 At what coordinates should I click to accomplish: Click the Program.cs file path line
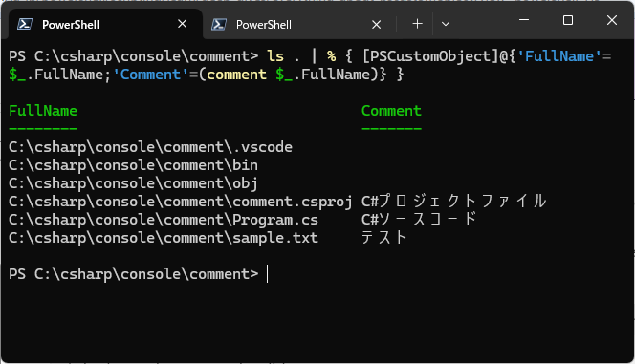[164, 220]
